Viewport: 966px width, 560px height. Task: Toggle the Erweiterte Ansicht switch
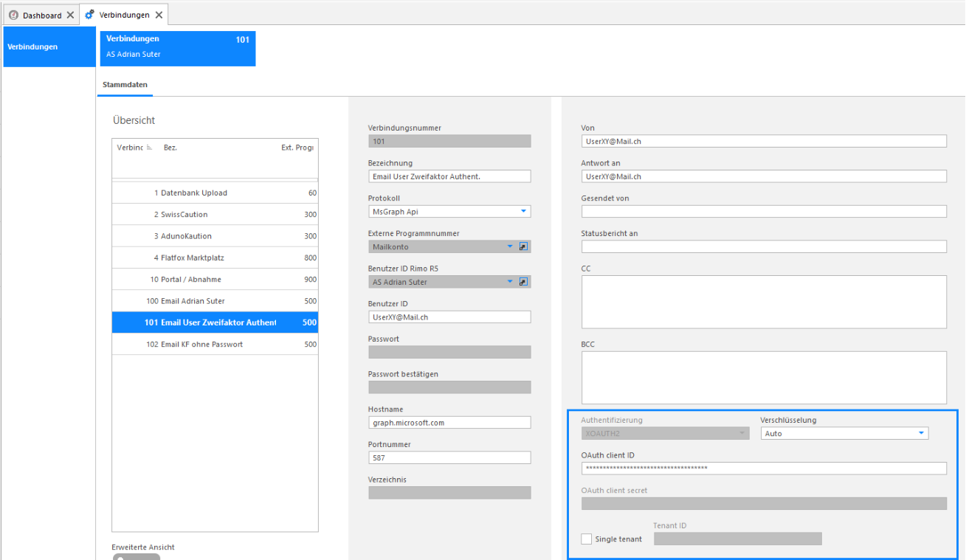(137, 556)
